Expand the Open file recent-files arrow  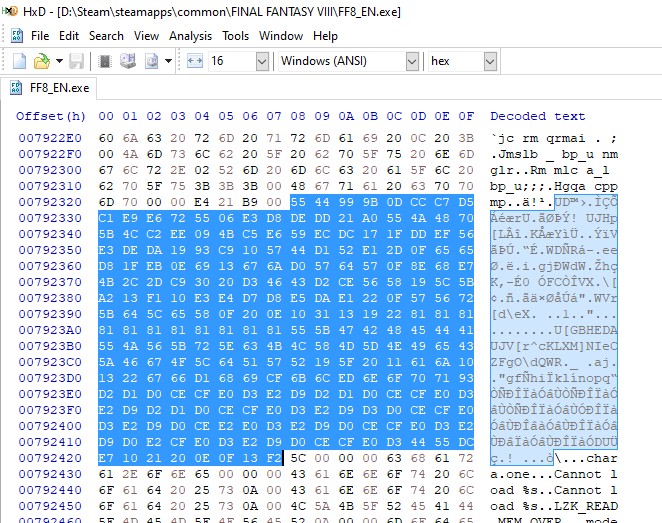[x=60, y=61]
